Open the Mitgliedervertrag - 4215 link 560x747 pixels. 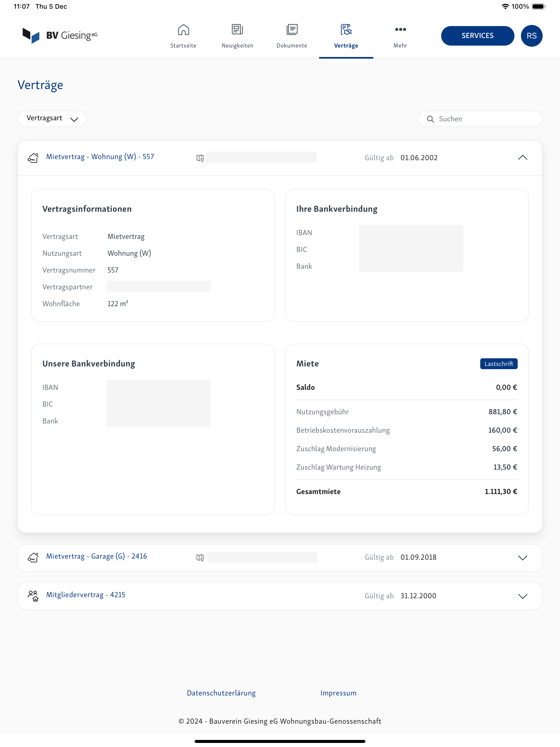[86, 595]
